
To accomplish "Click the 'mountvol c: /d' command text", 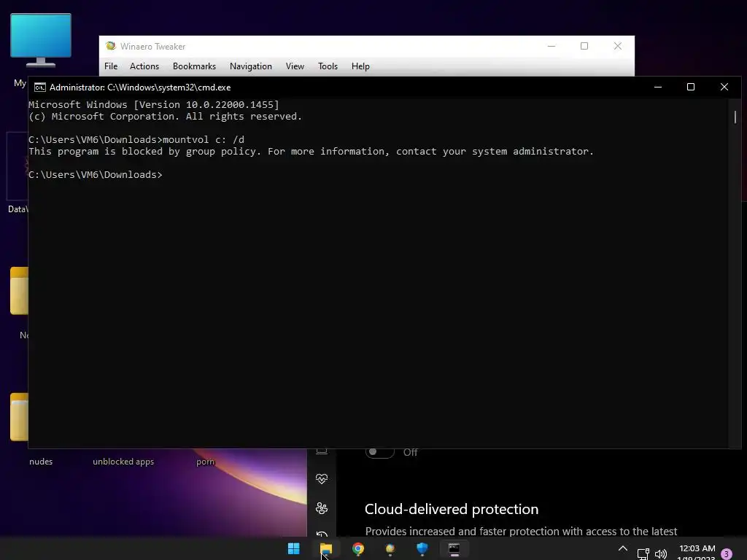I will click(x=204, y=139).
